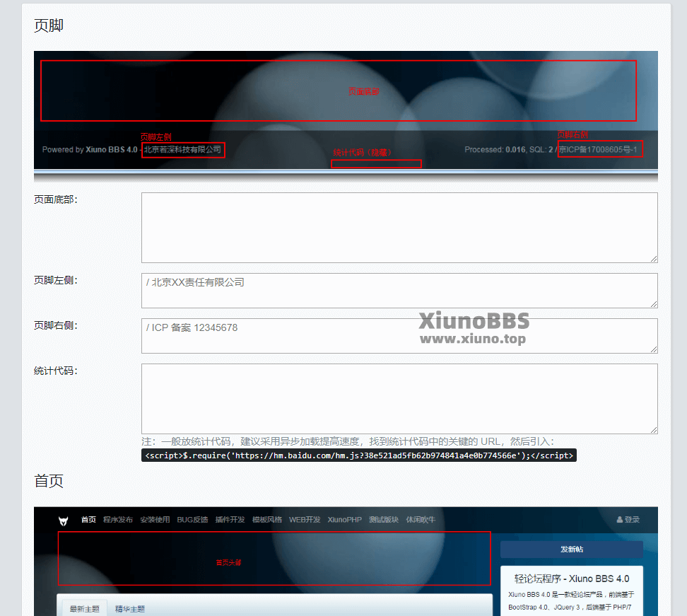Switch to the 精华主题 tab
The image size is (687, 616).
(129, 608)
